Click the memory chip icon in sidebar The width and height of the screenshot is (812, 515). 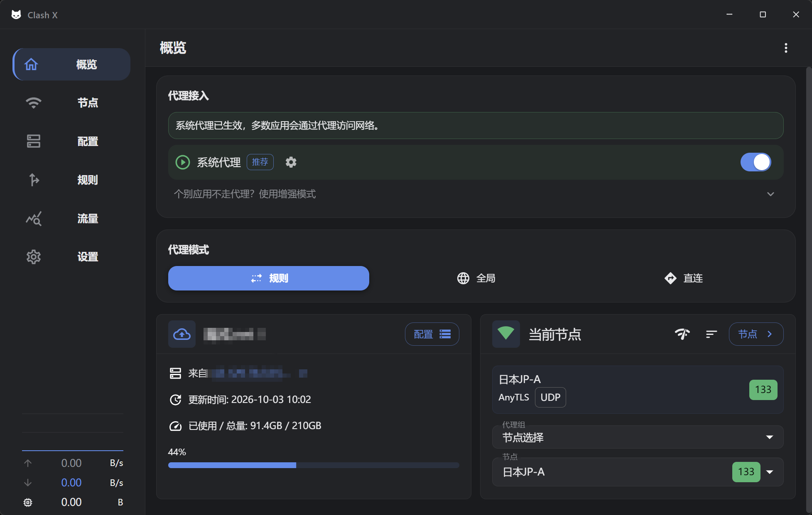(28, 502)
